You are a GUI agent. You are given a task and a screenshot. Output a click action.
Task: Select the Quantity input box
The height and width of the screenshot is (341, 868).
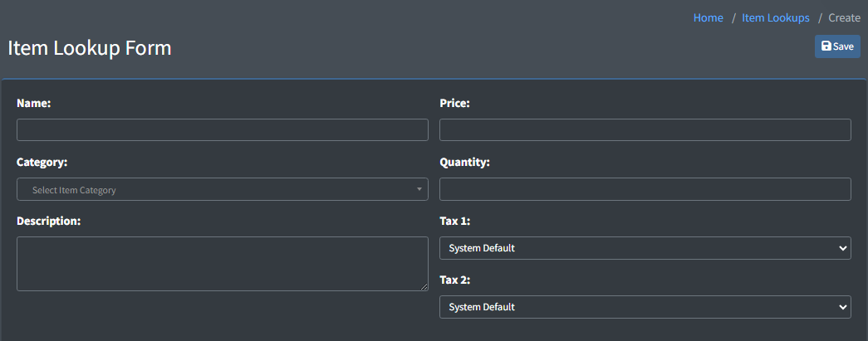[645, 189]
